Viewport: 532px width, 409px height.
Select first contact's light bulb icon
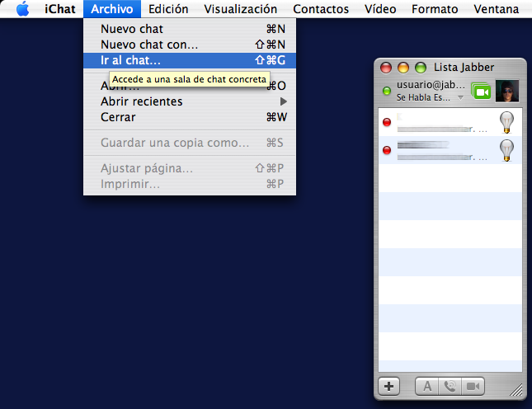506,122
